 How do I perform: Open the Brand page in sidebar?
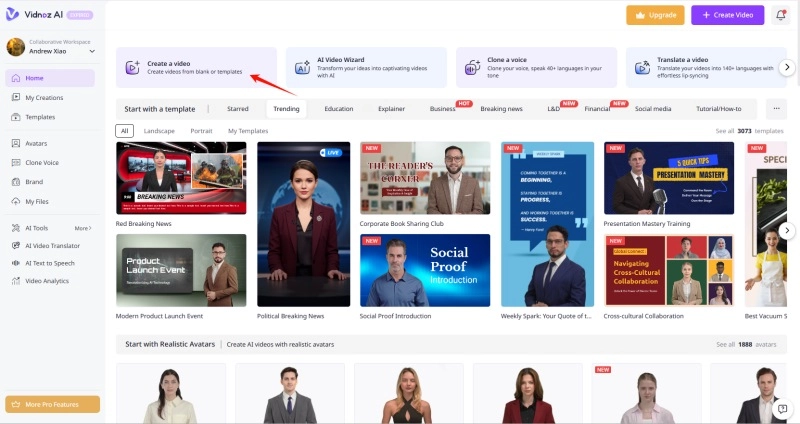coord(33,182)
